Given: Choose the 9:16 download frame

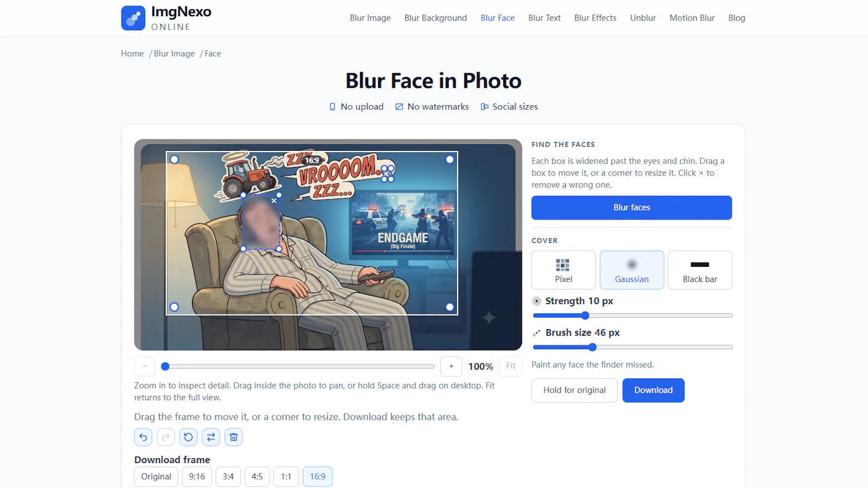Looking at the screenshot, I should (x=197, y=477).
